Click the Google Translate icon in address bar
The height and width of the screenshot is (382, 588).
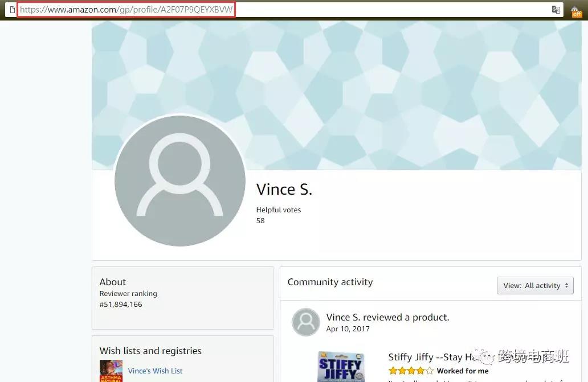[556, 10]
